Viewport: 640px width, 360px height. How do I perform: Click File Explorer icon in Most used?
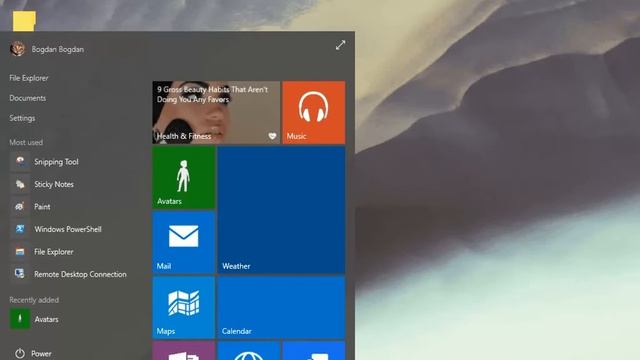tap(20, 251)
